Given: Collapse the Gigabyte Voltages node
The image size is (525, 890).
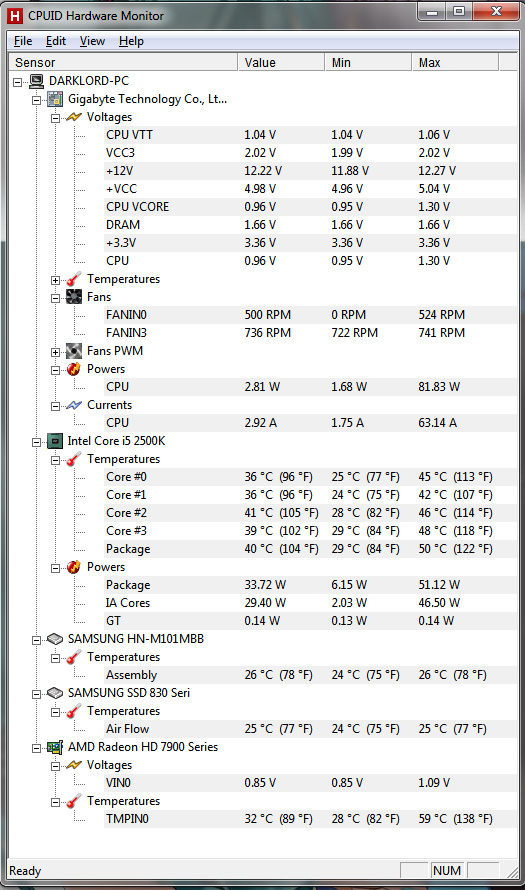Looking at the screenshot, I should [55, 118].
